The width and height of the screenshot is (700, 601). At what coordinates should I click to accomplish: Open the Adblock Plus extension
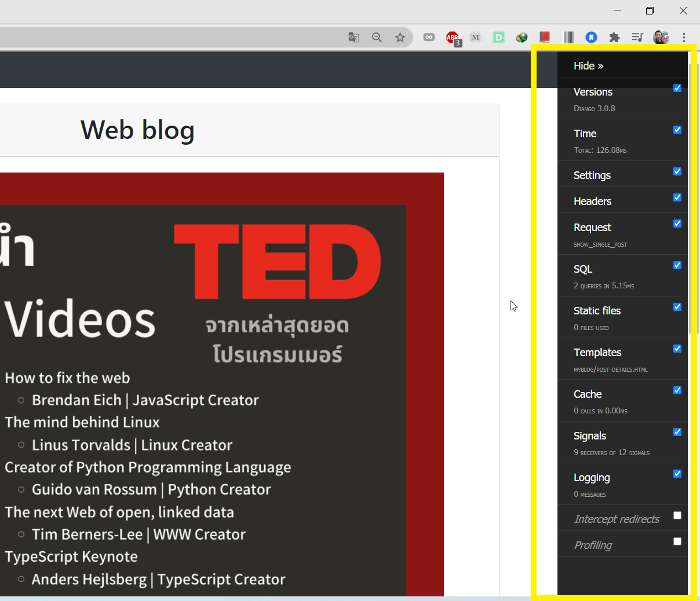[453, 38]
